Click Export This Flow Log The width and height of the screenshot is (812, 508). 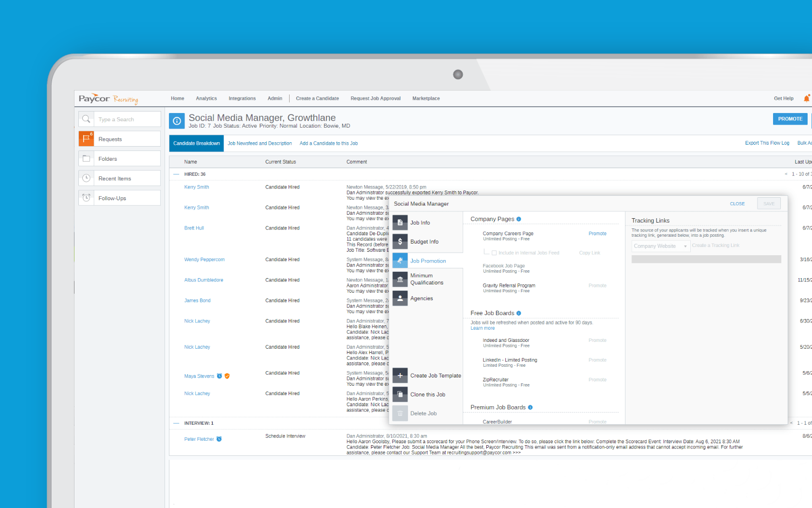pos(767,143)
